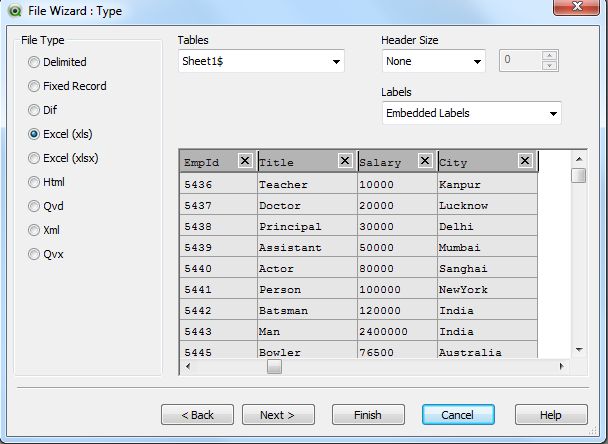
Task: Remove the Salary column with its X button
Action: click(x=425, y=161)
